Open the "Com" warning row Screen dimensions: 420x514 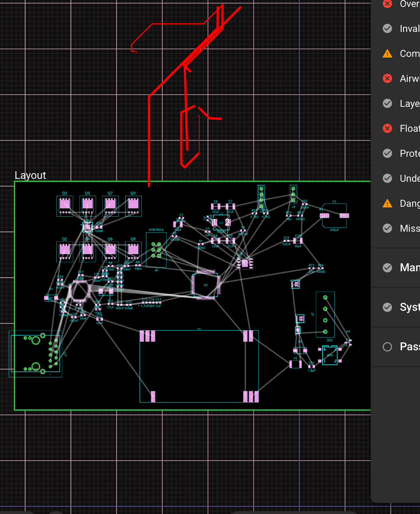(396, 53)
